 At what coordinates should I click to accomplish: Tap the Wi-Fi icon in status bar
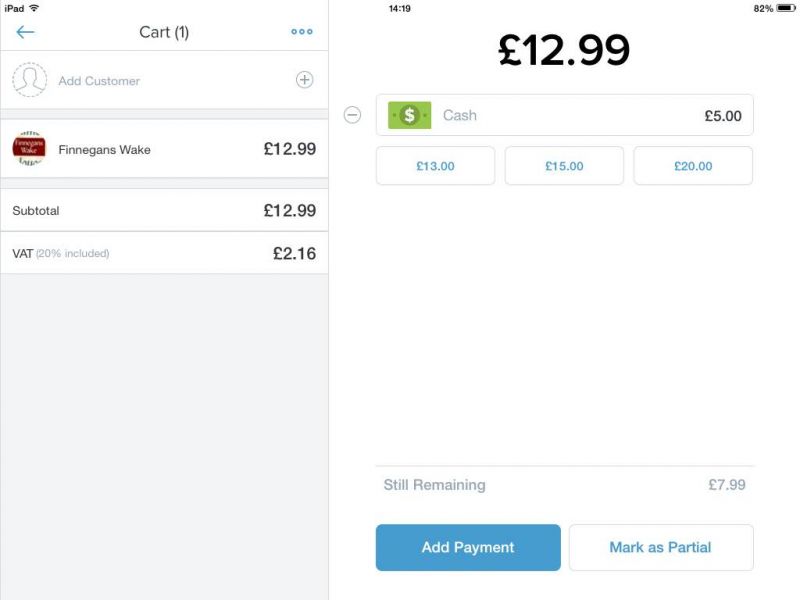[34, 8]
